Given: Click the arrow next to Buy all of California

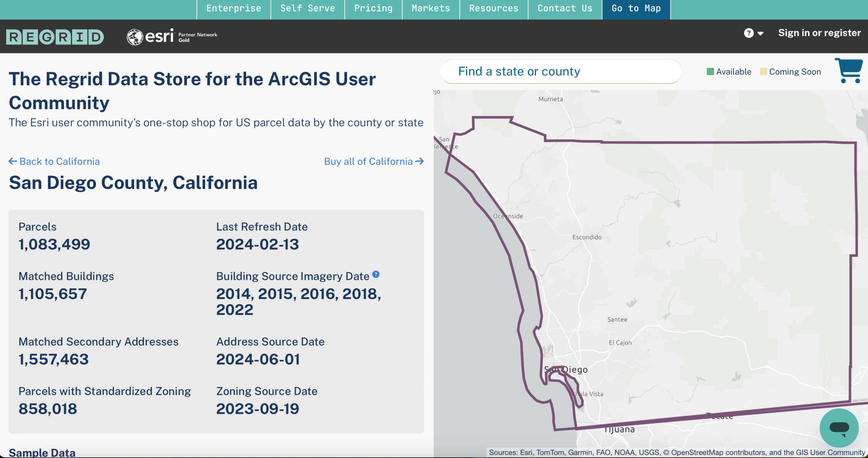Looking at the screenshot, I should 420,161.
